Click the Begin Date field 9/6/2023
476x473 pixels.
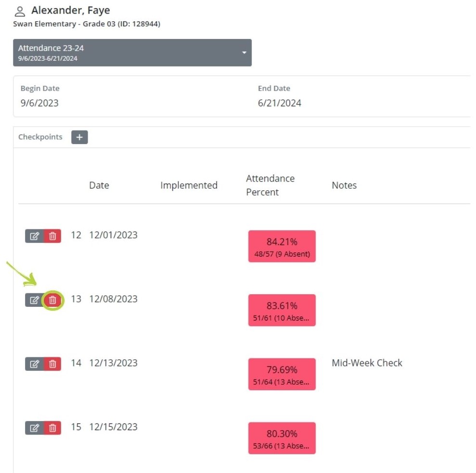tap(40, 103)
